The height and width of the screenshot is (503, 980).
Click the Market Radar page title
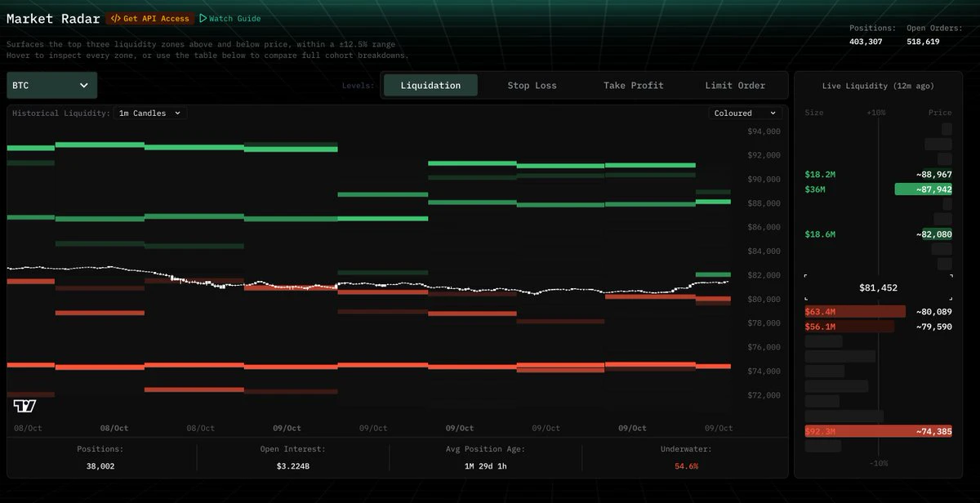tap(53, 18)
